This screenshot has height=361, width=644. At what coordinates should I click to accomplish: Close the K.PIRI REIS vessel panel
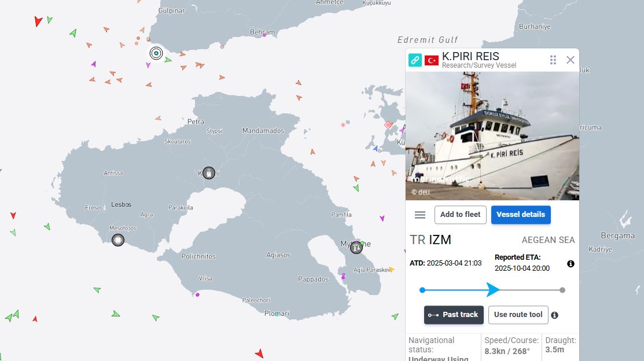point(570,60)
